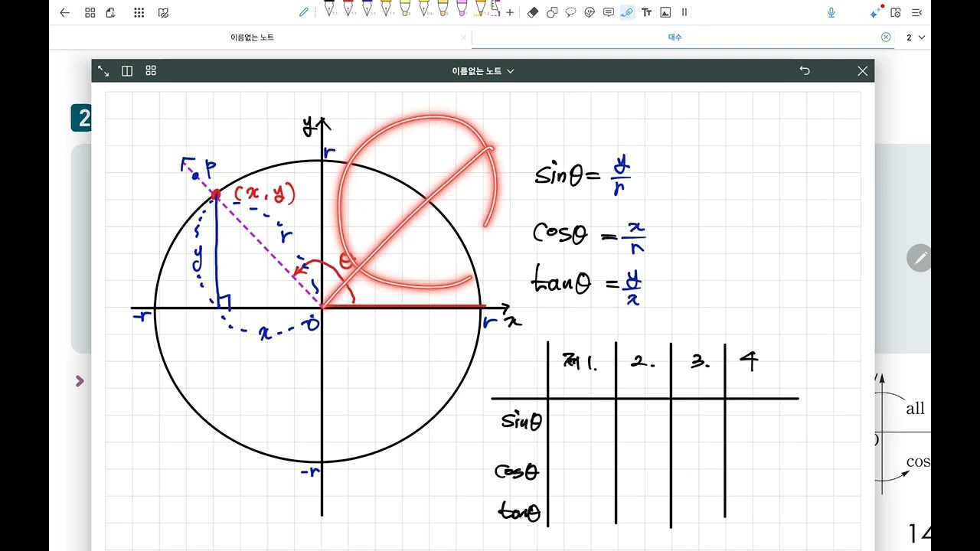Close the 대수 tab with circled X
The height and width of the screenshot is (551, 980).
(x=886, y=37)
